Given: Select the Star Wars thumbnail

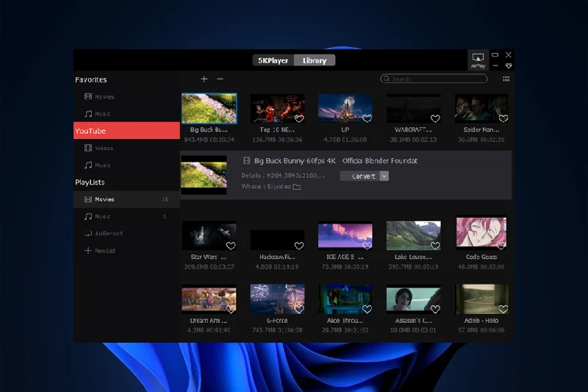Looking at the screenshot, I should pyautogui.click(x=209, y=235).
